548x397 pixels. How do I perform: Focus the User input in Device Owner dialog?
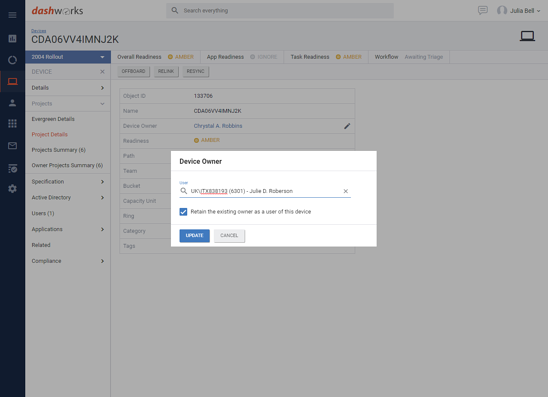(x=266, y=191)
